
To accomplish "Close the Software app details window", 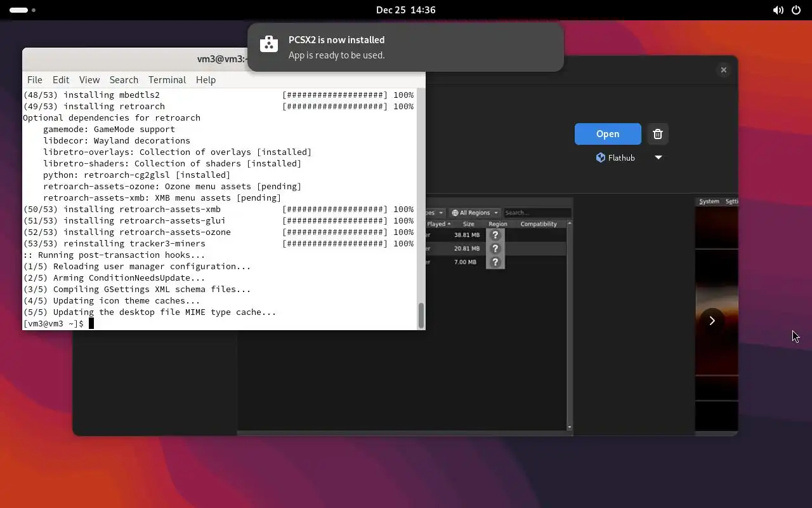I will tap(723, 70).
